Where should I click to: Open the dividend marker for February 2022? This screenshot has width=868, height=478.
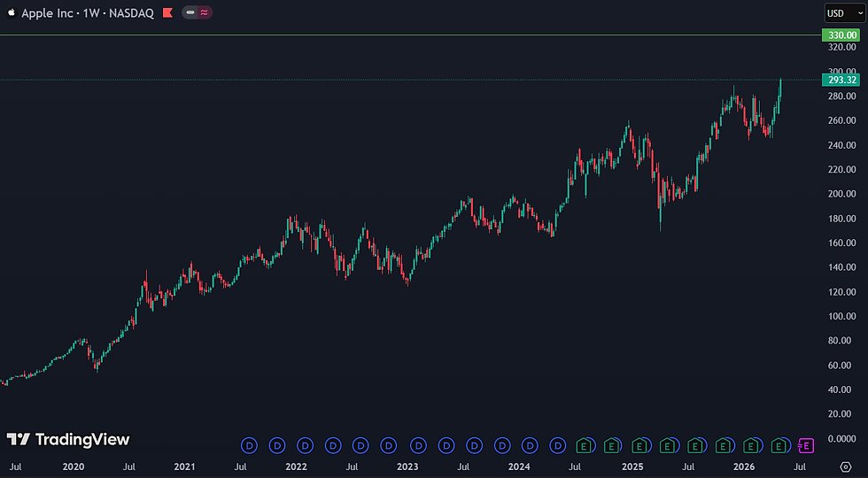(306, 444)
